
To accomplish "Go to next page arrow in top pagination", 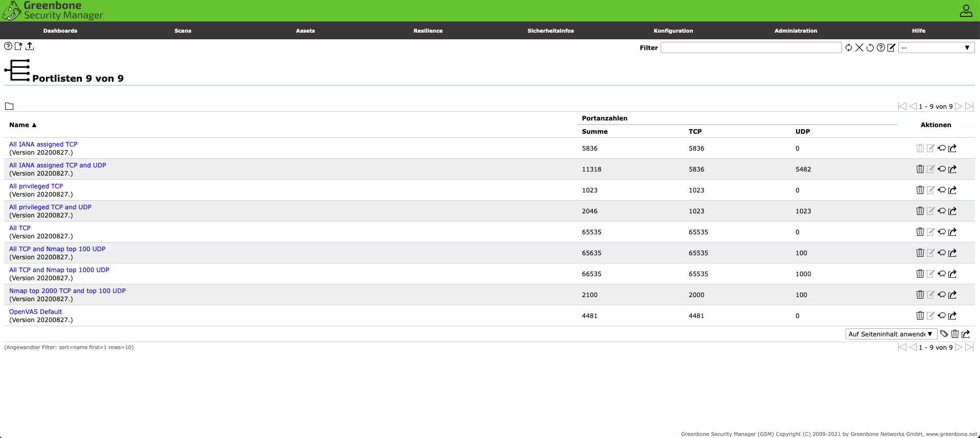I will 959,106.
